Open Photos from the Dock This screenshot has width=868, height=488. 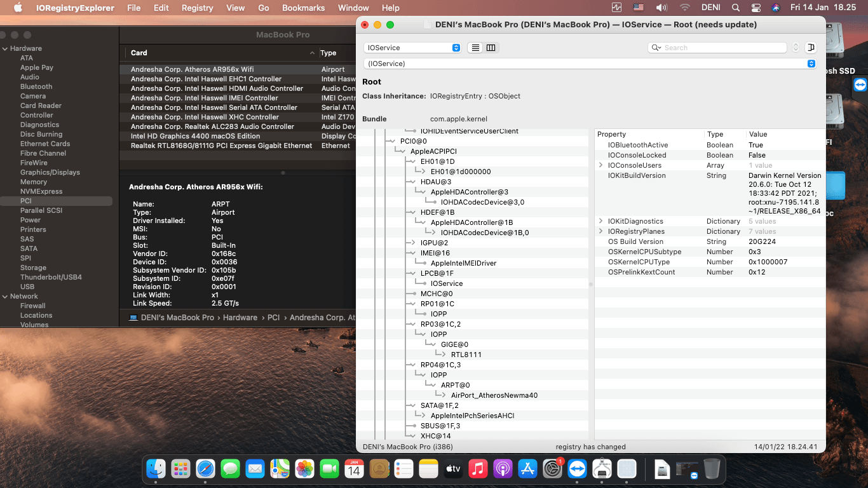[305, 469]
